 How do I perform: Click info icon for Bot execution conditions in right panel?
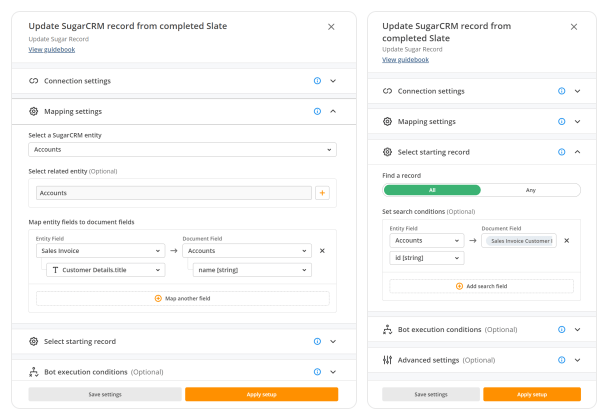pyautogui.click(x=561, y=329)
